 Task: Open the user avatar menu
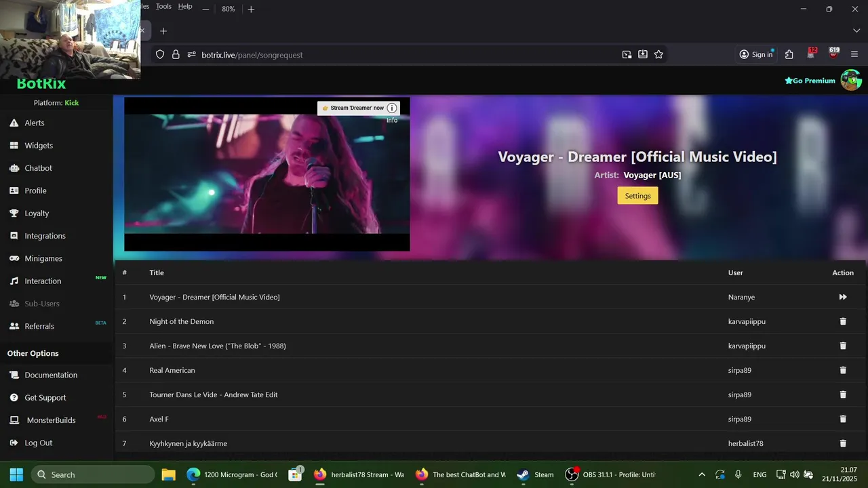[851, 80]
